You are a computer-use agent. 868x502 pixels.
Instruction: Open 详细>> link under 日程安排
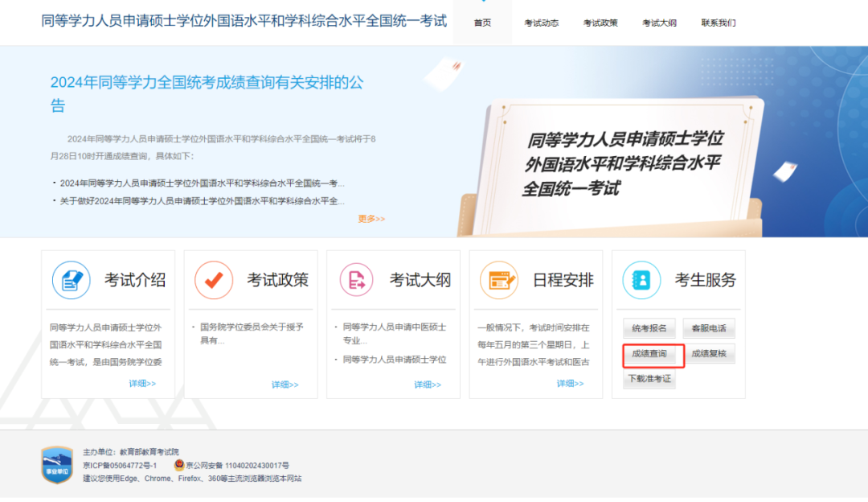tap(570, 384)
